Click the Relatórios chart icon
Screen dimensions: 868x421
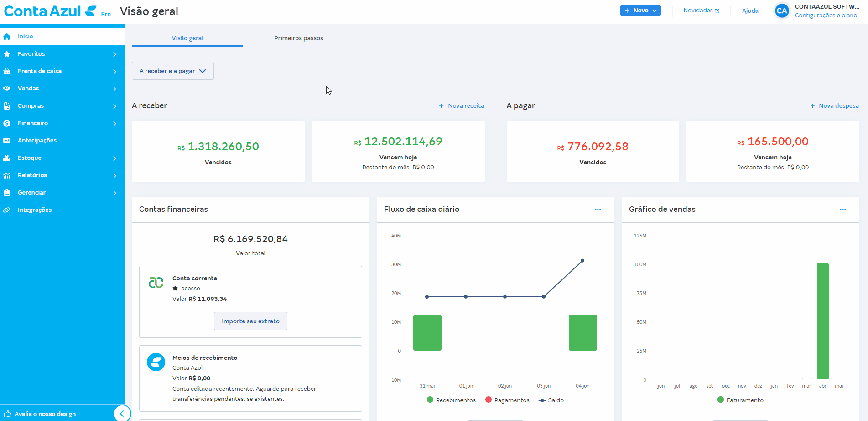7,175
